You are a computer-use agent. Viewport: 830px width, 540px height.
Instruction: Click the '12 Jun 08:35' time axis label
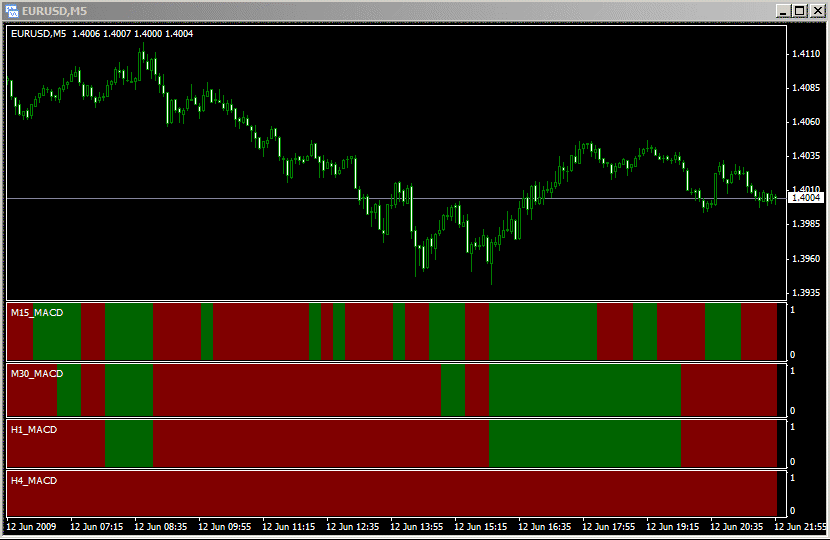tap(160, 527)
